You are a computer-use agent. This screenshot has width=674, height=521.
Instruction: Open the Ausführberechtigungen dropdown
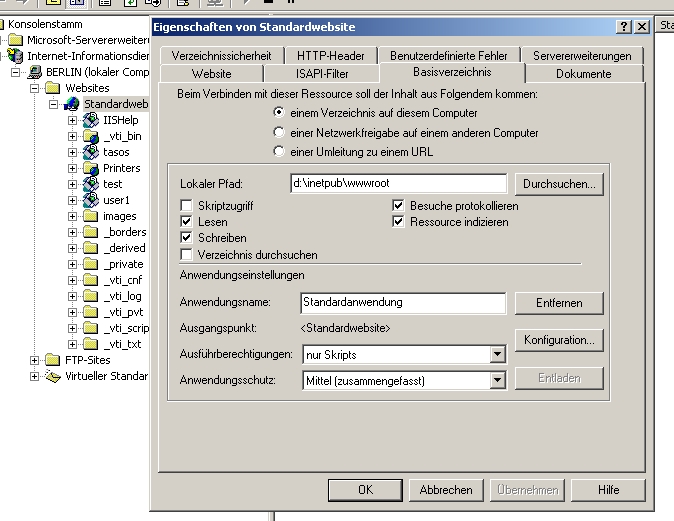pyautogui.click(x=497, y=354)
